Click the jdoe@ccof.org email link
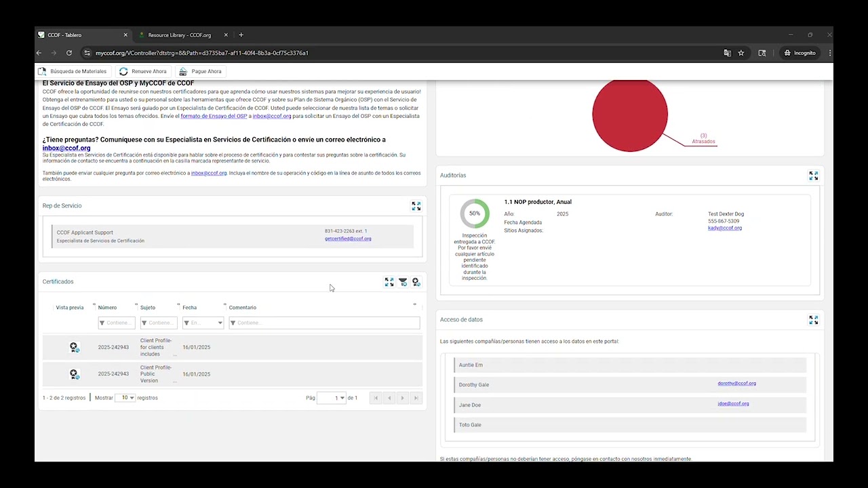The height and width of the screenshot is (488, 868). 733,404
